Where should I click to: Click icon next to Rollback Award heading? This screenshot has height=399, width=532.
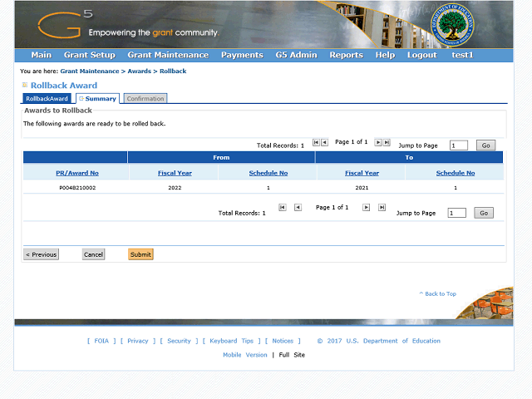(25, 85)
